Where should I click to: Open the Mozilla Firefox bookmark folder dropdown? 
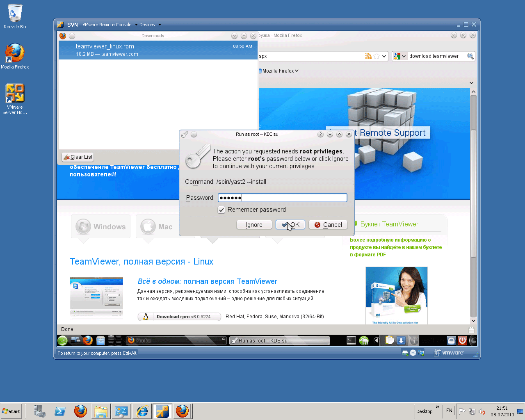pos(278,71)
